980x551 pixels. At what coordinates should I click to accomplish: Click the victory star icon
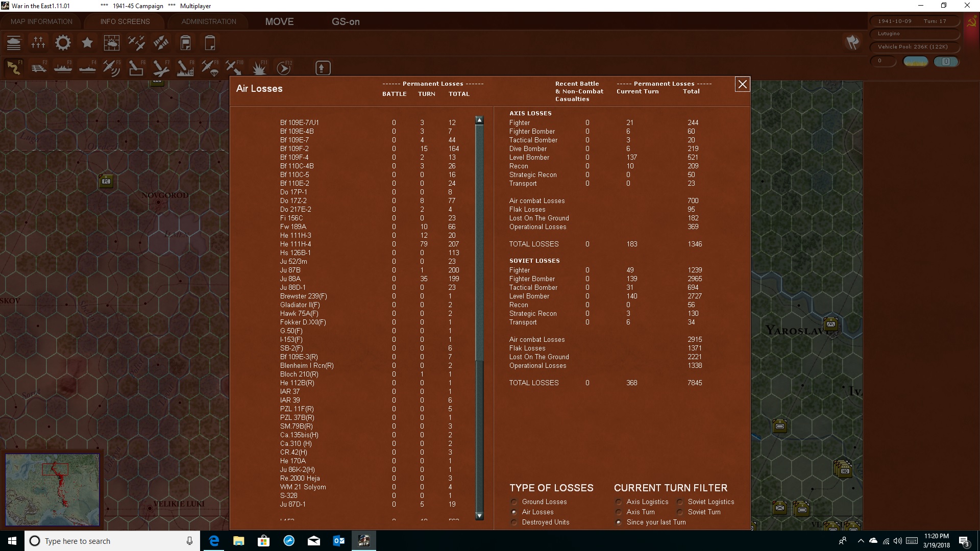click(x=87, y=43)
